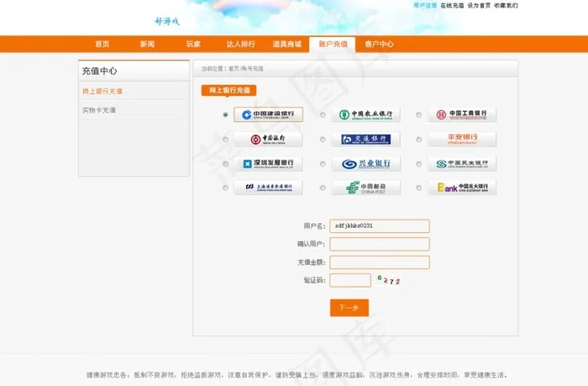
Task: Click the China Everbright Bank (中国光大银行) logo
Action: click(461, 188)
